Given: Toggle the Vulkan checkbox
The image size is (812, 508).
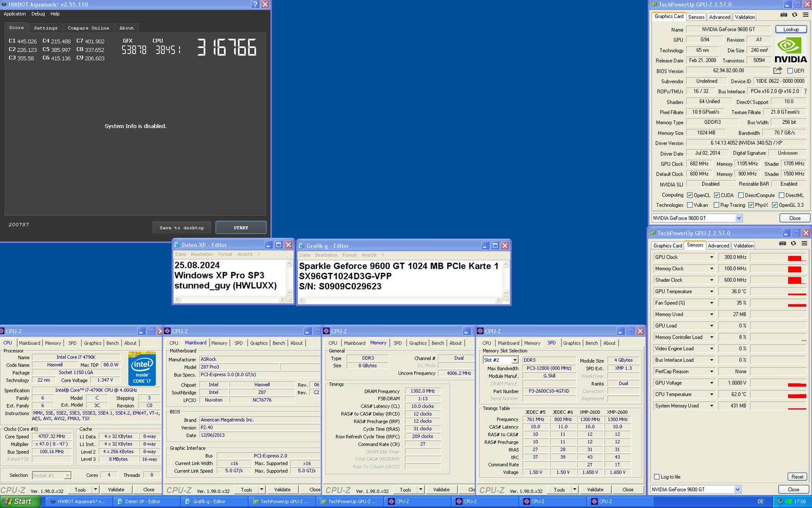Looking at the screenshot, I should tap(690, 205).
